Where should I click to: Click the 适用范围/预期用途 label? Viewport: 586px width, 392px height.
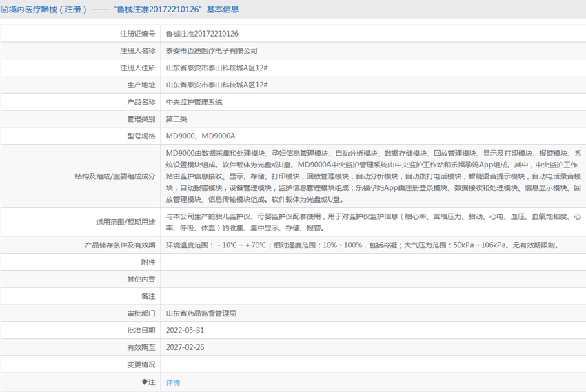(x=125, y=222)
